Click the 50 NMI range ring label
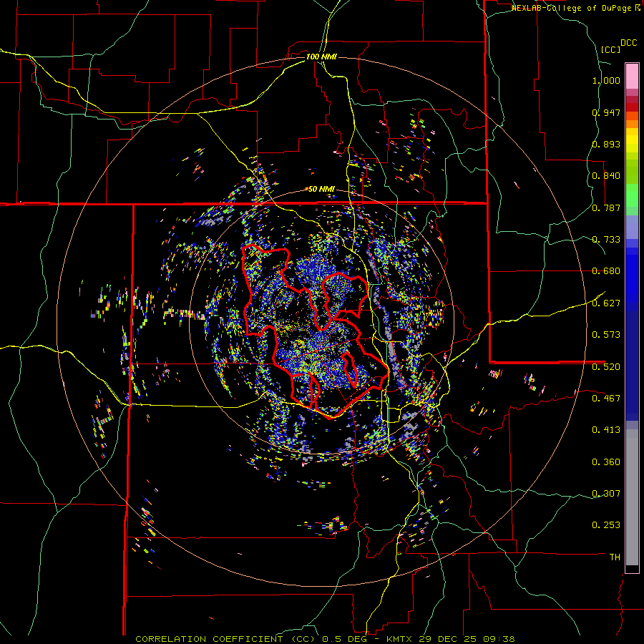Screen dimensions: 644x644 [321, 189]
